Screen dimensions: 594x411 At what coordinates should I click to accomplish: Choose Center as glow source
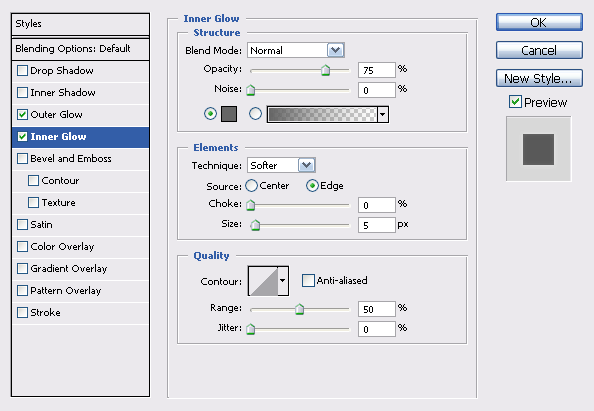tap(251, 186)
